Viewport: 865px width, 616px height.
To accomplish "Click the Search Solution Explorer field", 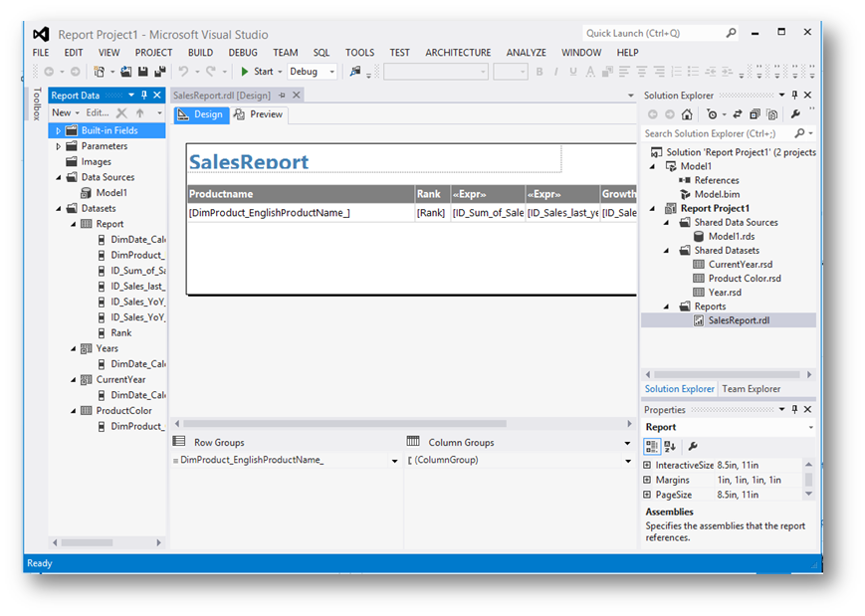I will tap(717, 133).
